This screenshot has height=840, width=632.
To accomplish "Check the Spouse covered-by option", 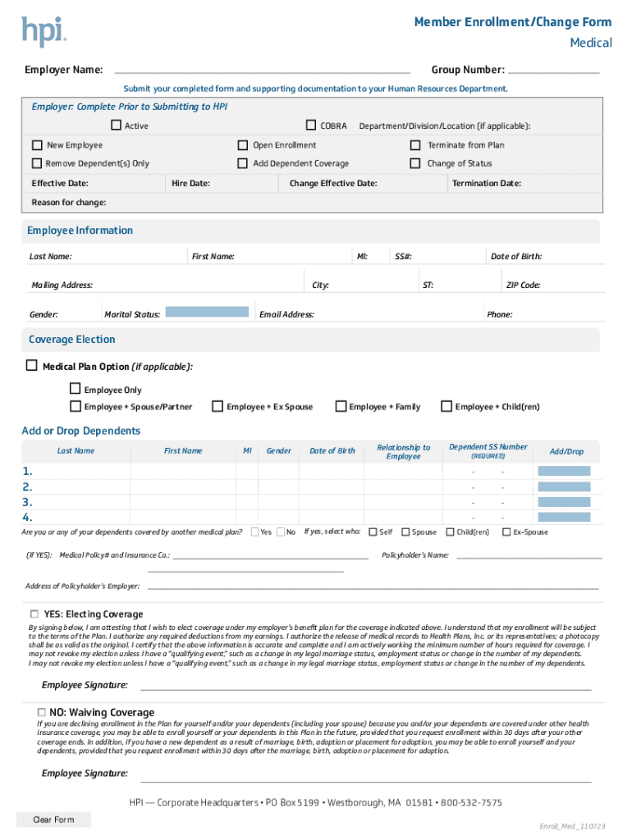I will pos(405,532).
